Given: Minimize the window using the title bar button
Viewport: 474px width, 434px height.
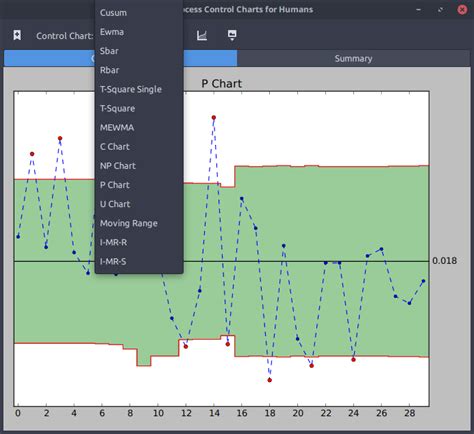Looking at the screenshot, I should 419,10.
